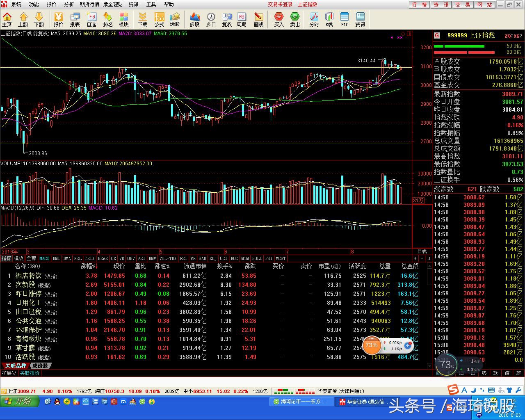Expand the 扩展 dropdown at bottom
This screenshot has width=525, height=420.
click(9, 373)
